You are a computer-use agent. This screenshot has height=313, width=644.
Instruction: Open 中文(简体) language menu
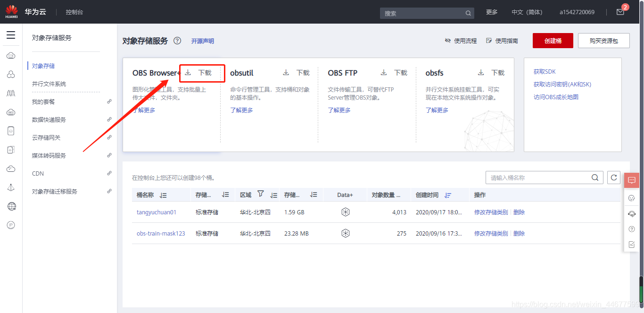527,12
